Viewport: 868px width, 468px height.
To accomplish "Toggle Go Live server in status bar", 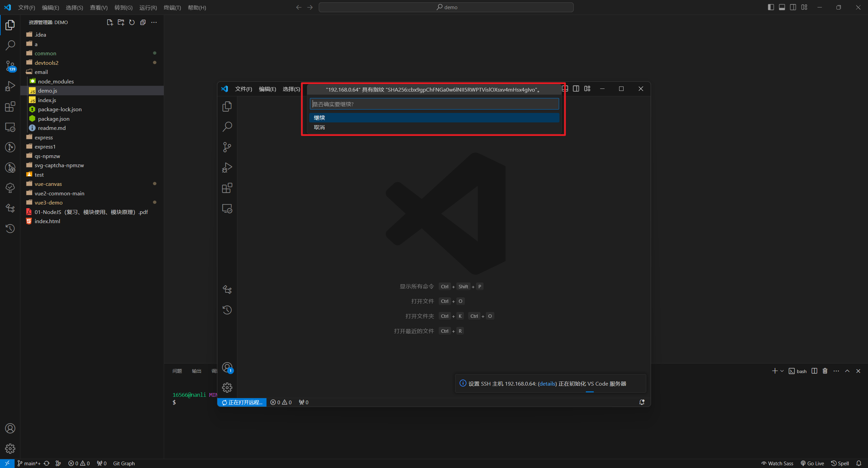I will click(x=812, y=463).
